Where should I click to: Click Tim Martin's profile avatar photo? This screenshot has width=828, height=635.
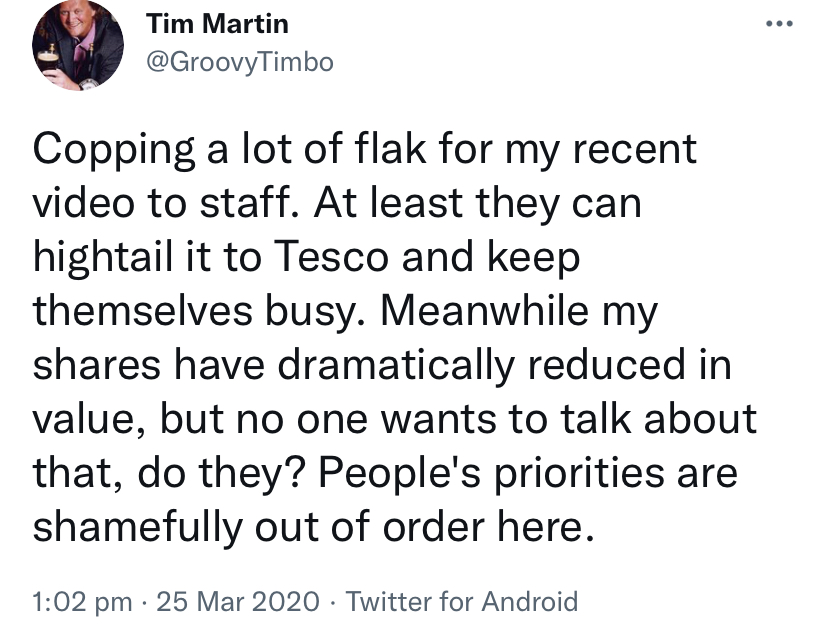coord(78,45)
